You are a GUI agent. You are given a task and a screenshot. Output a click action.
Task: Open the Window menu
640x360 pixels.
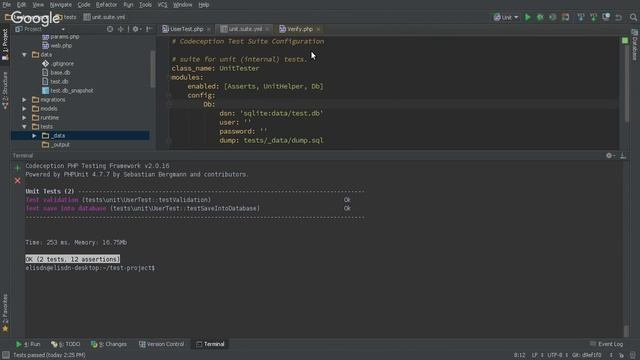[x=182, y=4]
